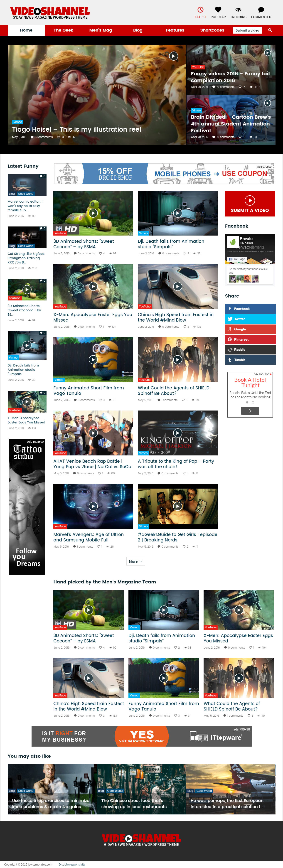Click Disable responsivity footer link
This screenshot has width=283, height=868.
[x=72, y=865]
